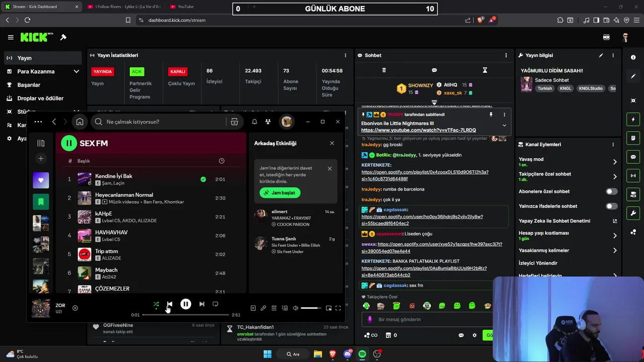Open Spotify lyrics microphone icon
The height and width of the screenshot is (362, 644).
click(x=263, y=308)
